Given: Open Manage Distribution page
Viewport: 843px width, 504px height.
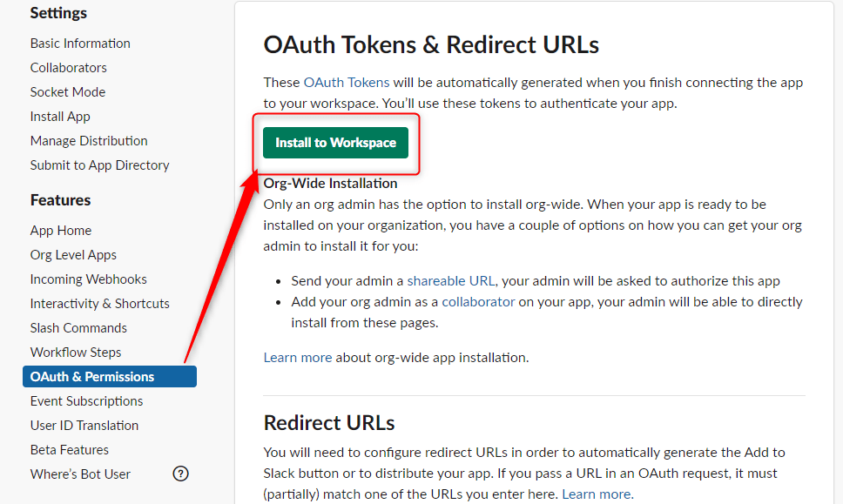Looking at the screenshot, I should pos(89,141).
